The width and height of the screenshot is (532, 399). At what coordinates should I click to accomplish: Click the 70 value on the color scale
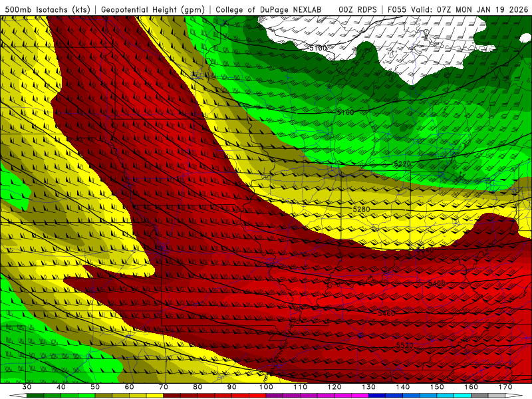[164, 387]
